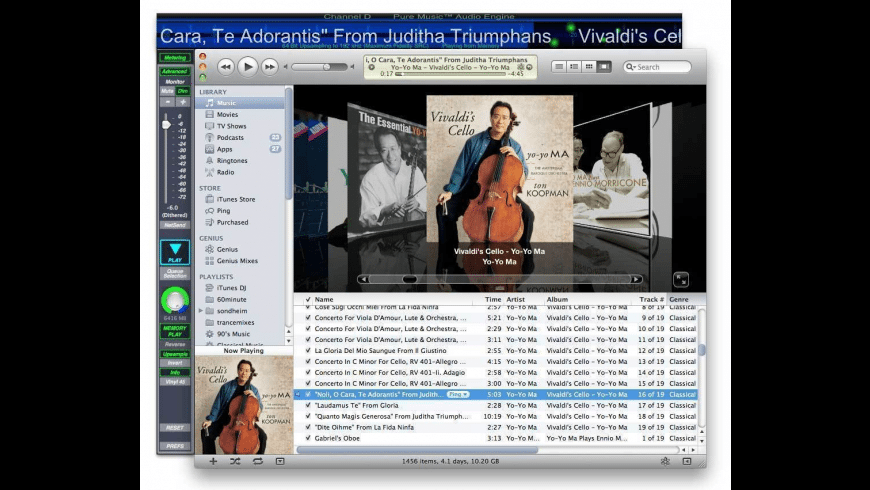Click the iTunes fast-forward next track button

click(270, 67)
